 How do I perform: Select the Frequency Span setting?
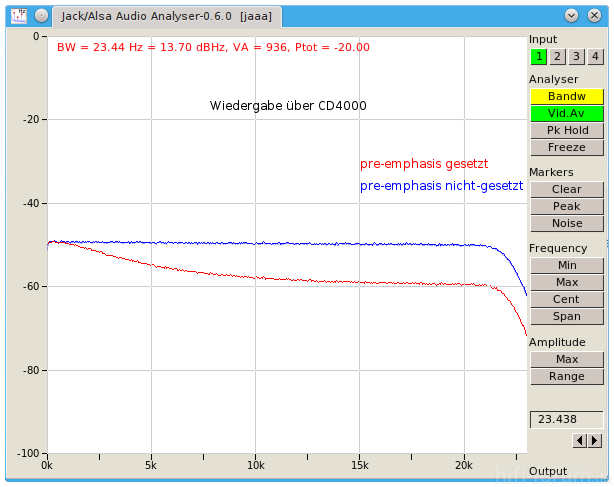567,316
